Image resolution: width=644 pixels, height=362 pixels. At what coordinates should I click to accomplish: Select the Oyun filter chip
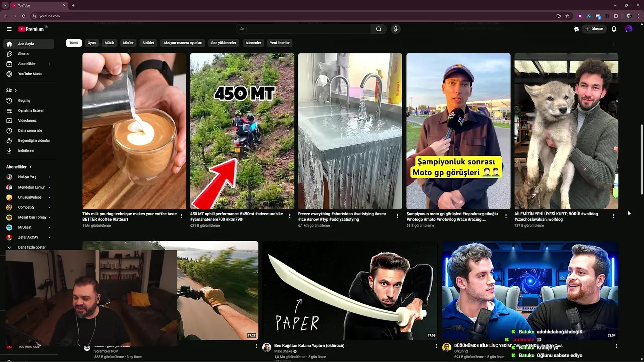[92, 43]
